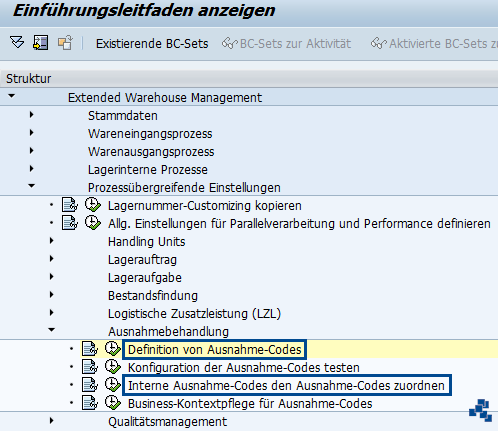Collapse the Ausnahmebehandlung node
The height and width of the screenshot is (431, 498).
[x=52, y=330]
